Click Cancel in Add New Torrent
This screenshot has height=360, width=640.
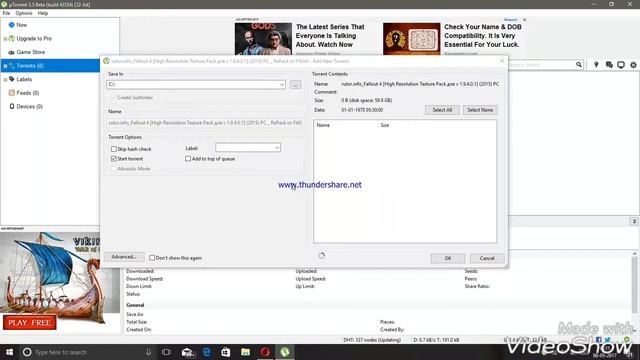[x=487, y=258]
